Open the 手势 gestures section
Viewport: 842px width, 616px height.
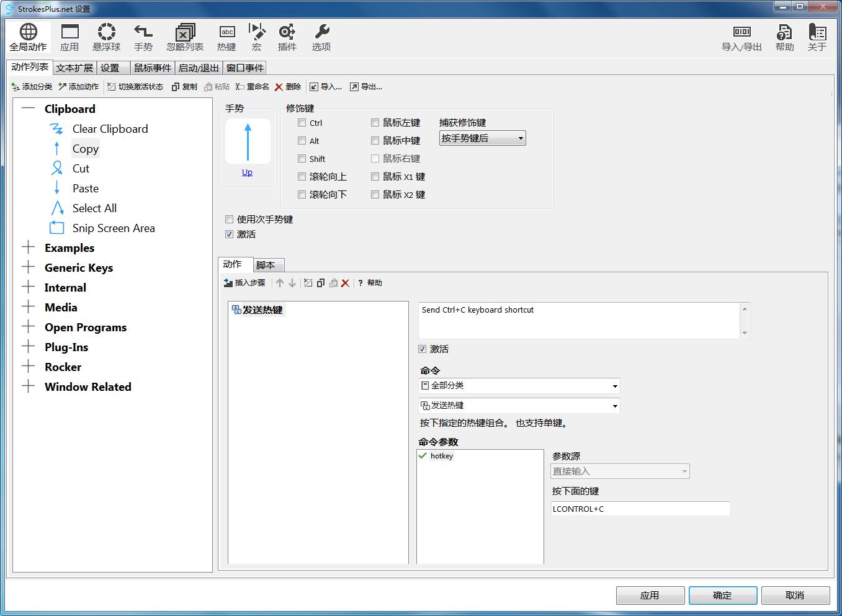(143, 37)
